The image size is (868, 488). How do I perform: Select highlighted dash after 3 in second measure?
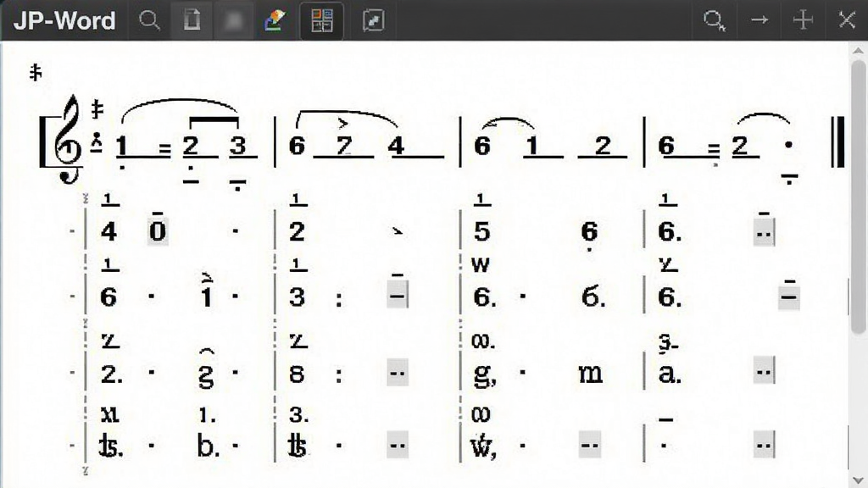[x=398, y=294]
